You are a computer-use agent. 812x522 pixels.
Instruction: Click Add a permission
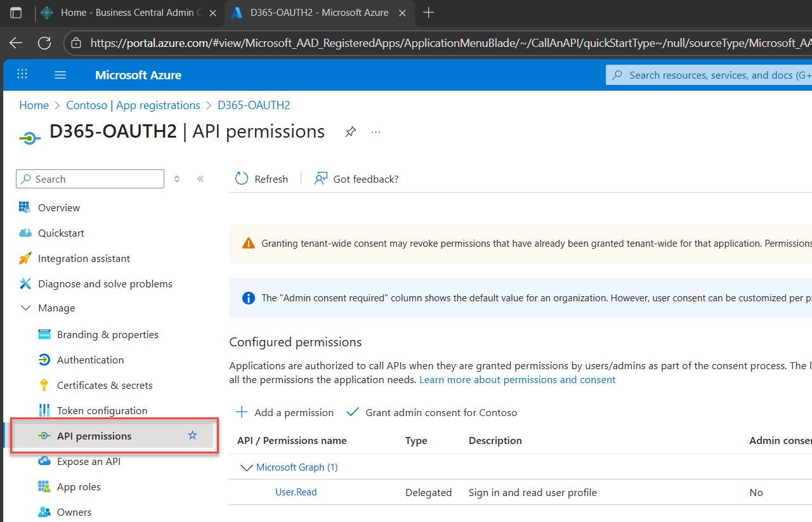(x=294, y=412)
